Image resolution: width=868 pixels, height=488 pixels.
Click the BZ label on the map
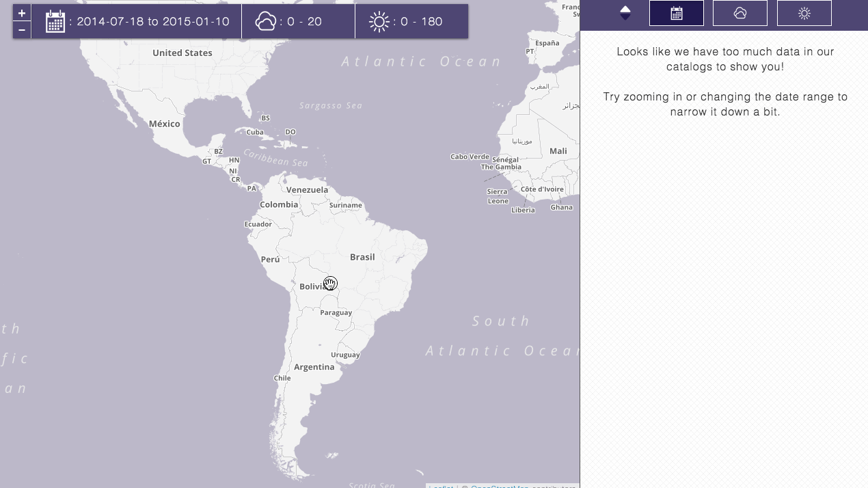219,151
